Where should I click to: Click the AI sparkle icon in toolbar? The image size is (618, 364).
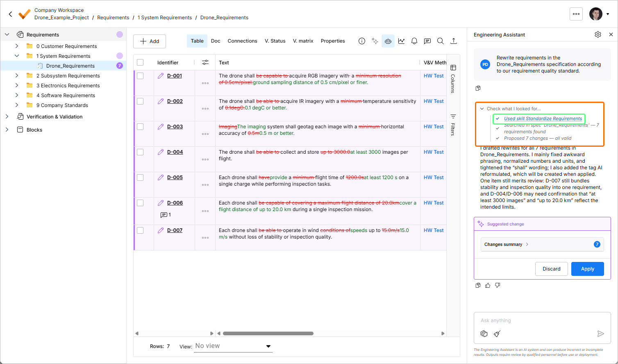click(x=375, y=41)
